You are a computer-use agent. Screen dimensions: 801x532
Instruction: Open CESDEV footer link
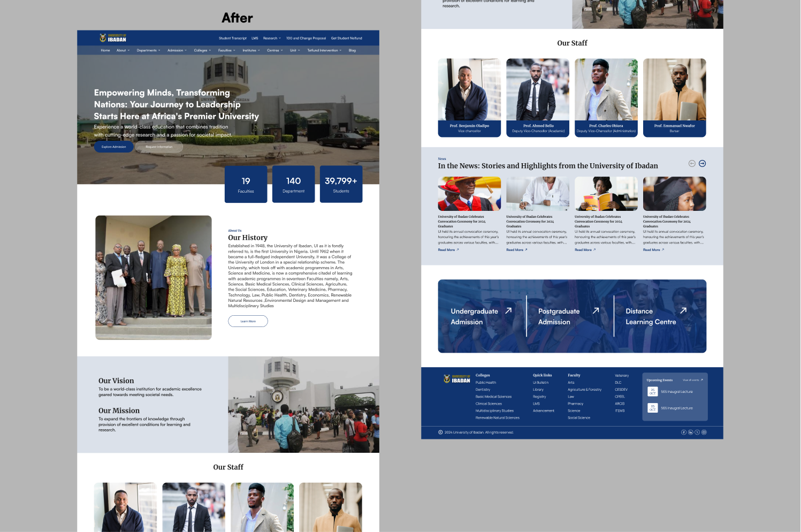[x=621, y=390]
